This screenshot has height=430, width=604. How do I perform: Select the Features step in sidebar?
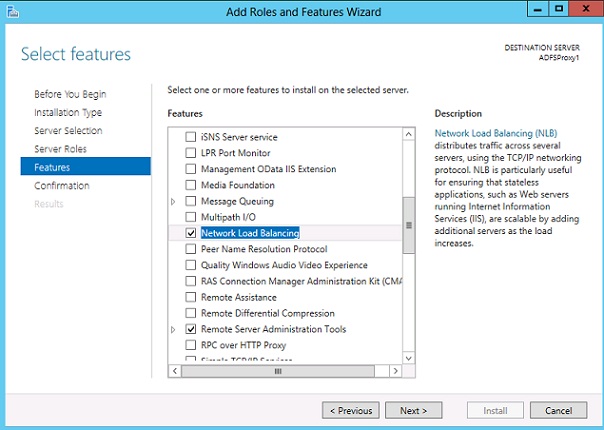click(86, 166)
